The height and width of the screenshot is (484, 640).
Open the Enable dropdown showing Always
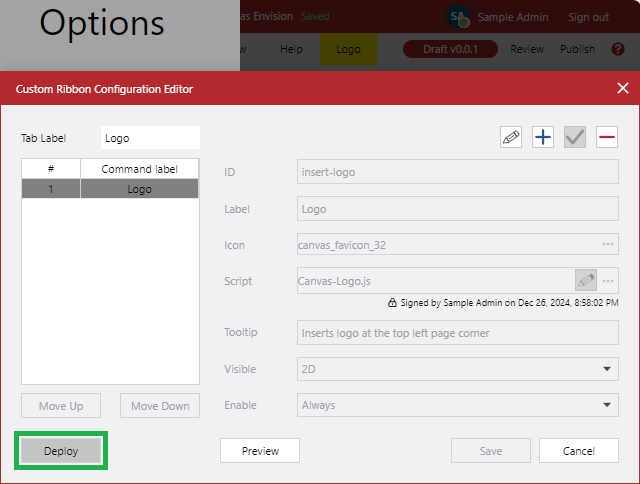[458, 405]
